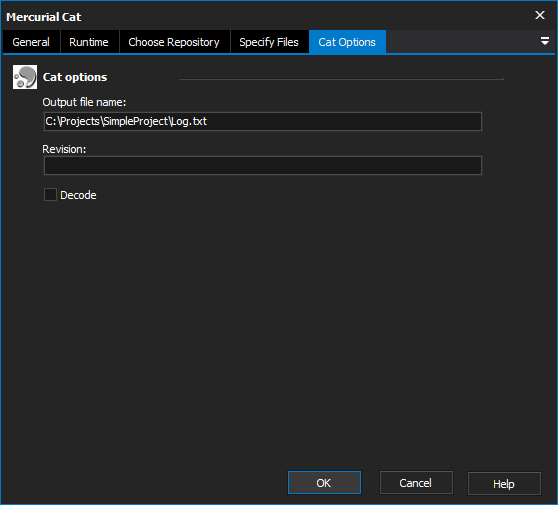558x505 pixels.
Task: Enable the Decode checkbox
Action: point(50,195)
